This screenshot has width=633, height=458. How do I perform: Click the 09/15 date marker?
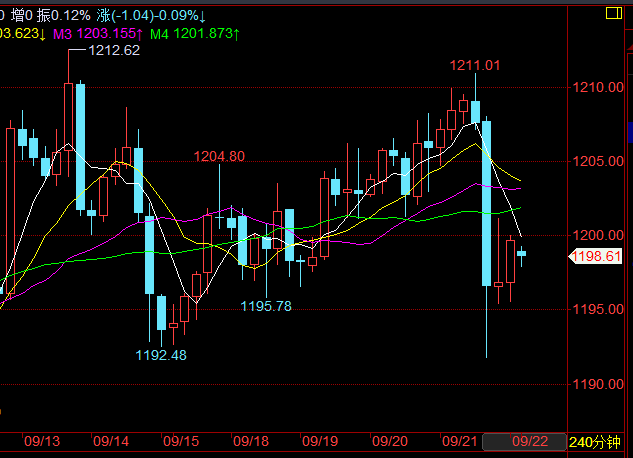tap(181, 441)
